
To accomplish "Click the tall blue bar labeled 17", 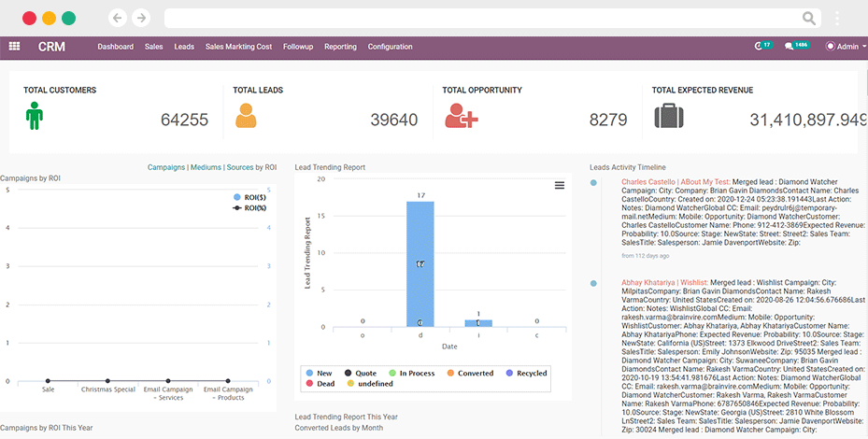I will tap(420, 264).
